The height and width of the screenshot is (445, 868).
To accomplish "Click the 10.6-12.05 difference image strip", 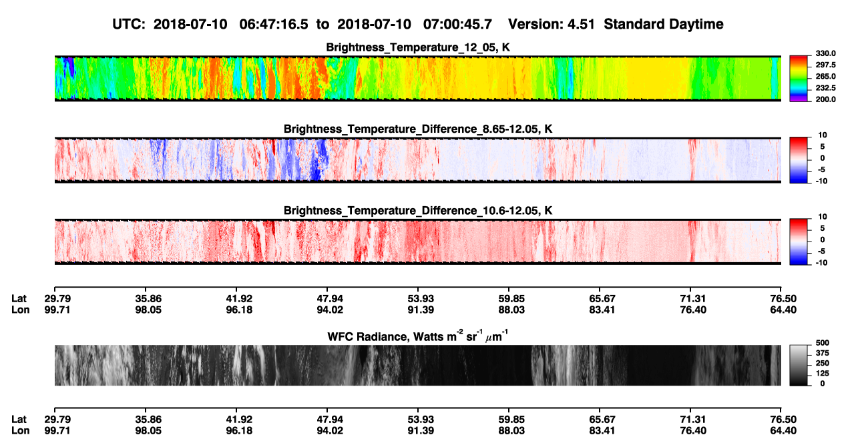I will tap(417, 241).
